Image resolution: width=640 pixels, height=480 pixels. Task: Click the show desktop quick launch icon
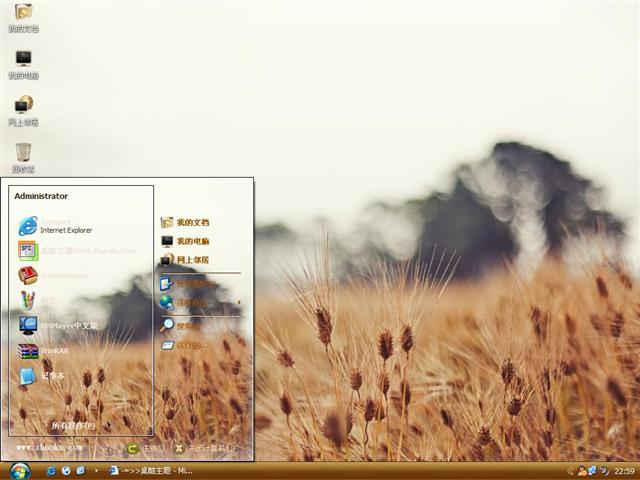click(x=81, y=471)
